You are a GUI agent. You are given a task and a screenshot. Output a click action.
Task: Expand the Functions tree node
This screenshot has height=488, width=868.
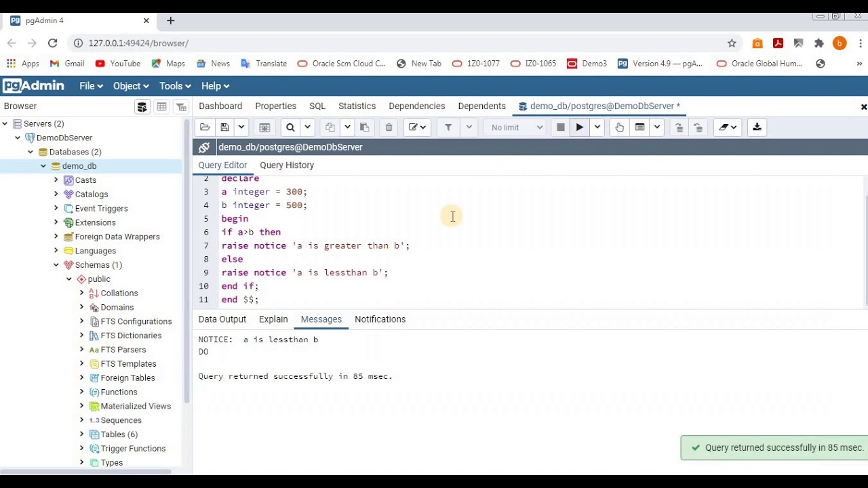pos(82,392)
